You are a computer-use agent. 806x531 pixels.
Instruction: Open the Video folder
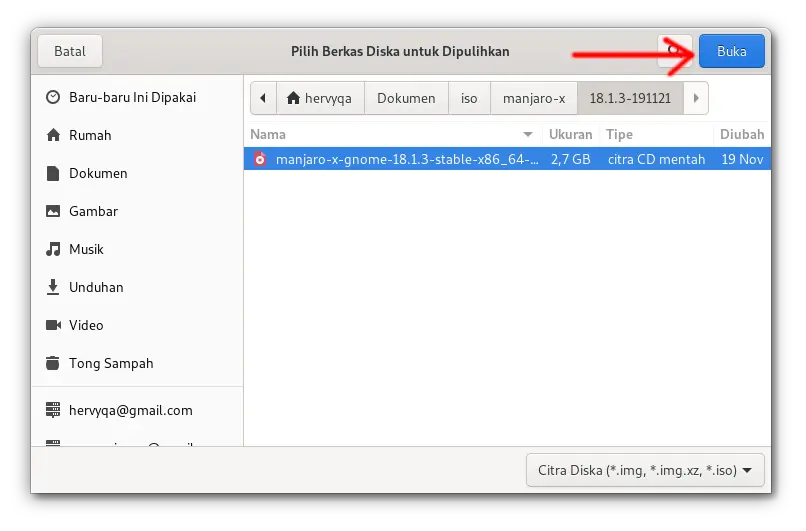(137, 325)
